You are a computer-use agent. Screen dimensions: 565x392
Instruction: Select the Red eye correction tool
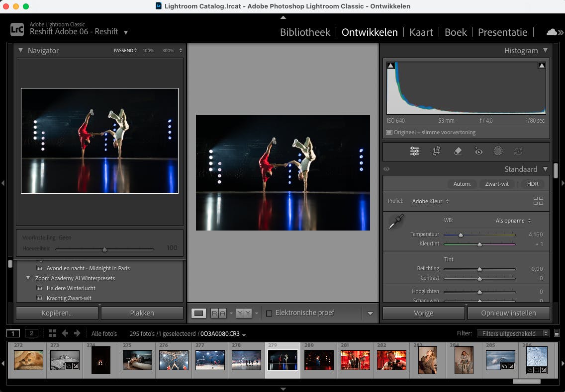click(478, 151)
